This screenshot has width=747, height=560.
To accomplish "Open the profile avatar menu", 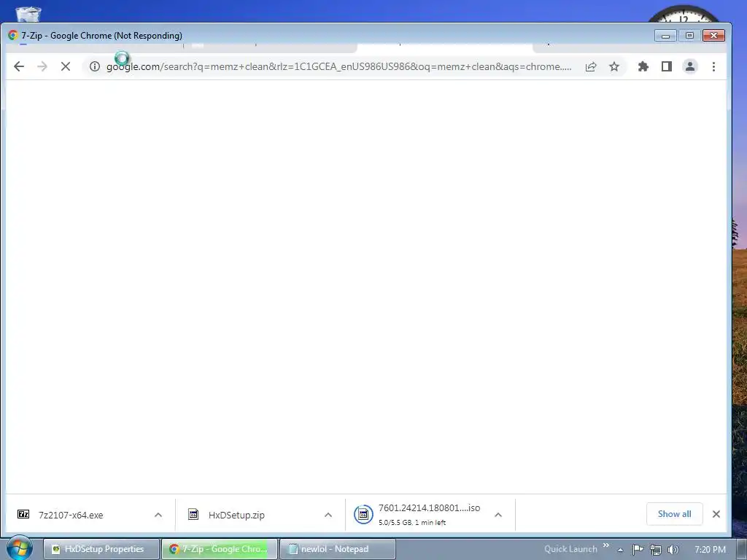I will pos(690,66).
